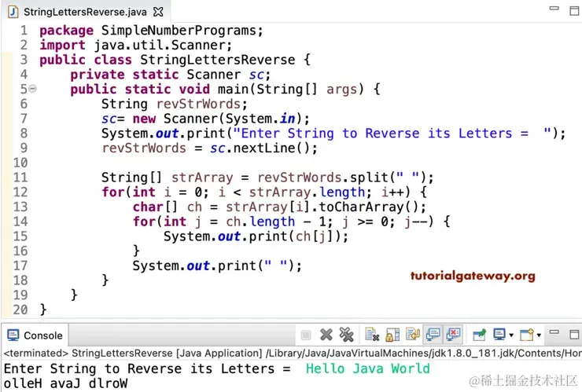
Task: Click 'revStrWords.split' on line 11
Action: click(323, 178)
